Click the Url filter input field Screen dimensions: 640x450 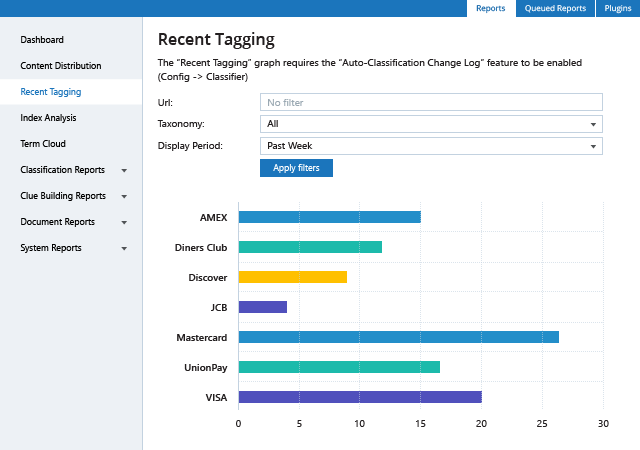coord(431,102)
